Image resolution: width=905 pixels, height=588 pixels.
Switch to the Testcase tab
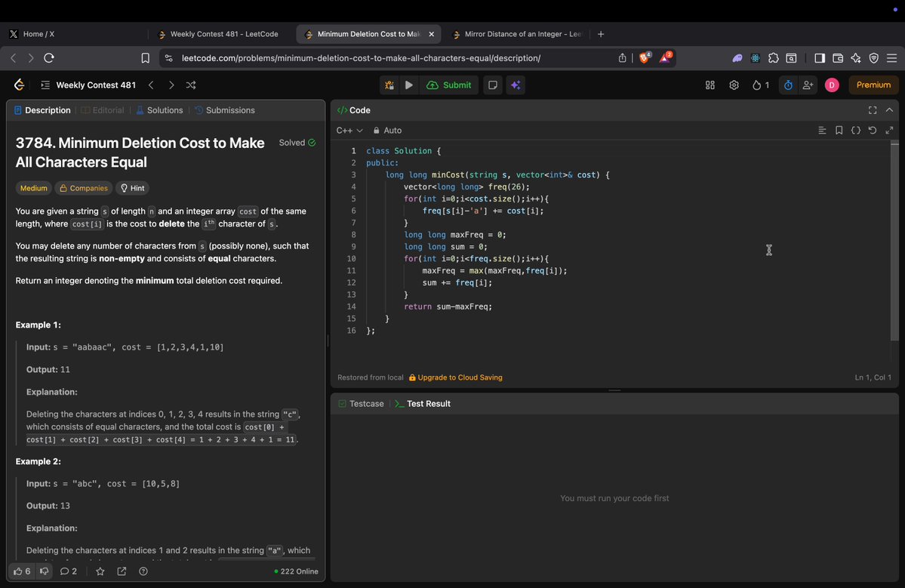point(361,404)
